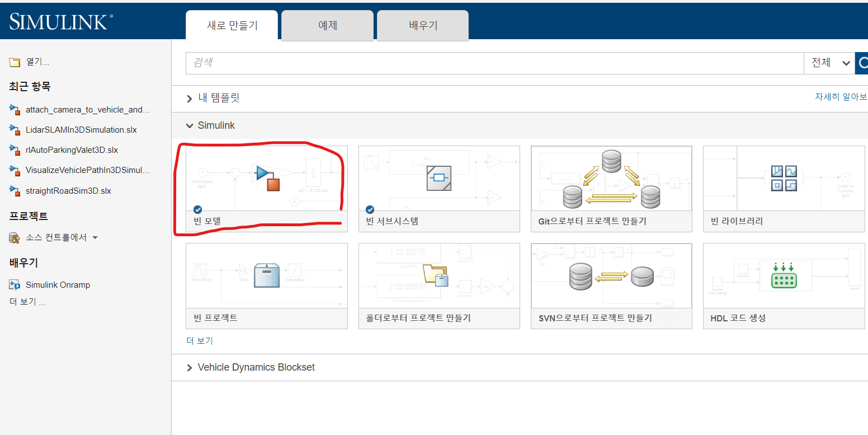Toggle the checkmark badge on 빈 모델 card

click(x=197, y=209)
